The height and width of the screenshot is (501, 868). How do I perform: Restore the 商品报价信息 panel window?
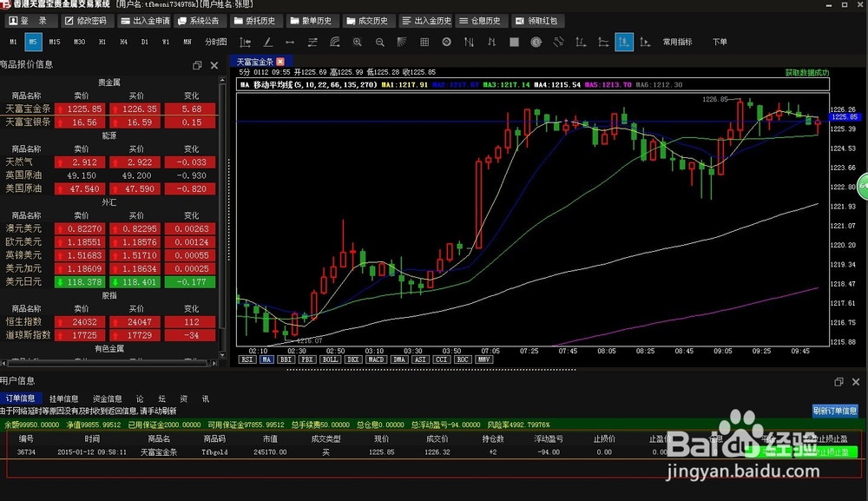click(197, 65)
